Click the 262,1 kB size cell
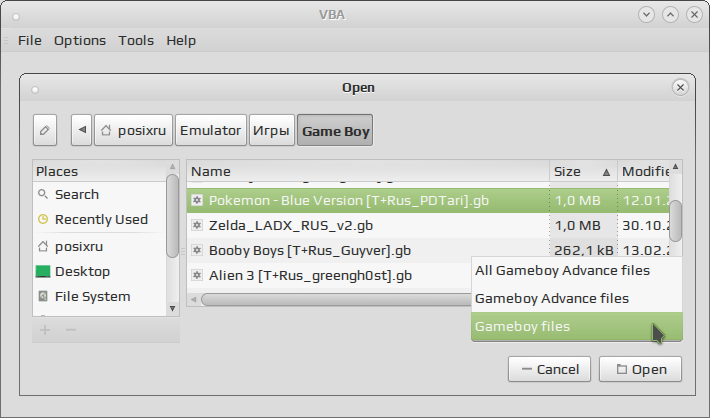The image size is (710, 418). [584, 250]
